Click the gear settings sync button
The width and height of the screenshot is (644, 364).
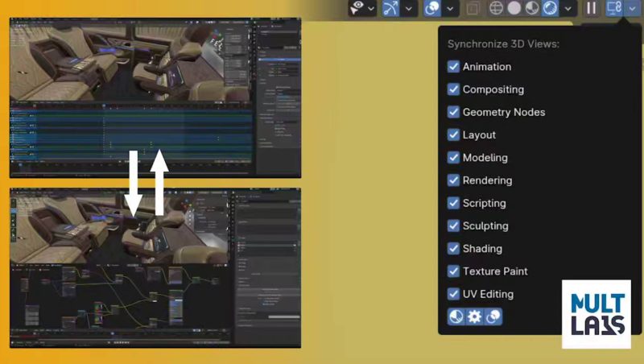475,316
